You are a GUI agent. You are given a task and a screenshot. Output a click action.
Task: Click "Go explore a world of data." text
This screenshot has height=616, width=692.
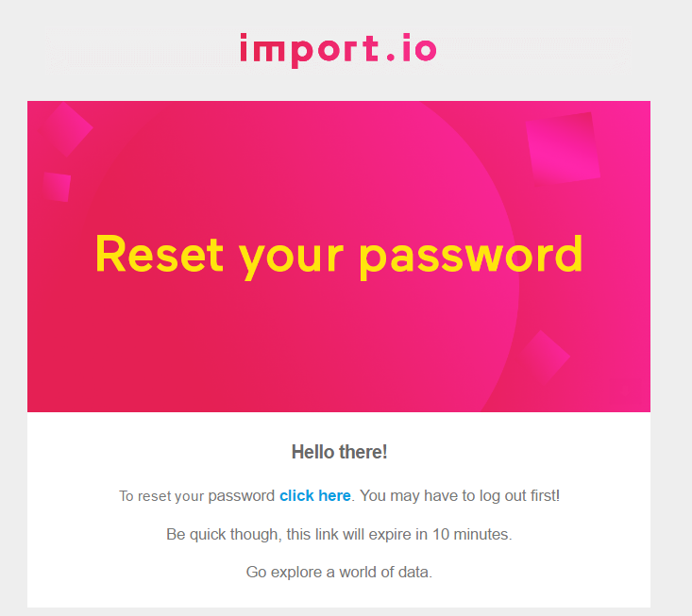[x=339, y=572]
